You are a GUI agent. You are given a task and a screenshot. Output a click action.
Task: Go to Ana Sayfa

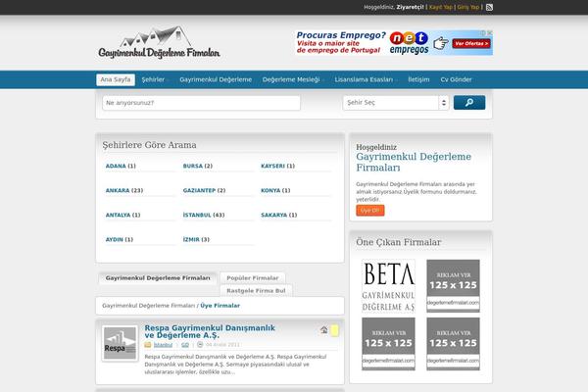(x=116, y=79)
